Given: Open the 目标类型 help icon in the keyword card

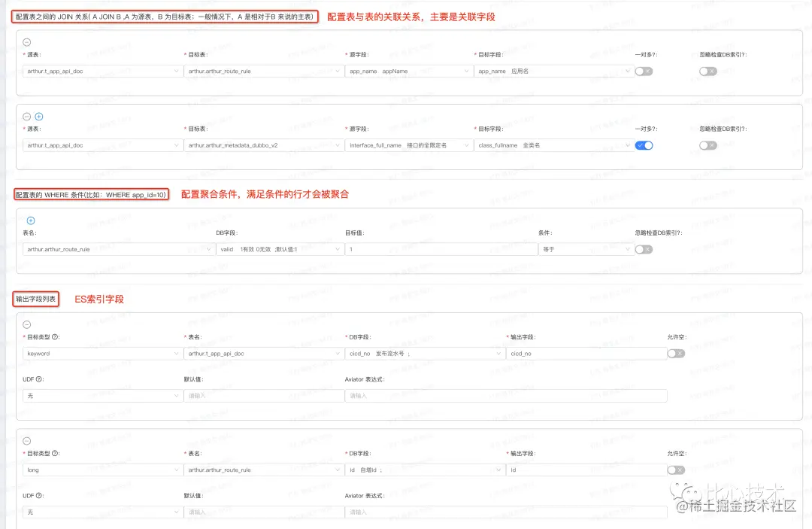Looking at the screenshot, I should (x=55, y=337).
